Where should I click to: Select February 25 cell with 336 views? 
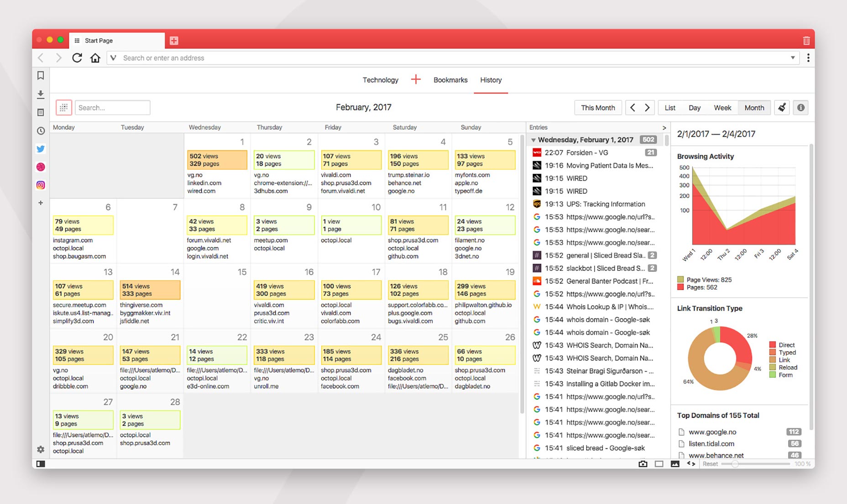(418, 355)
